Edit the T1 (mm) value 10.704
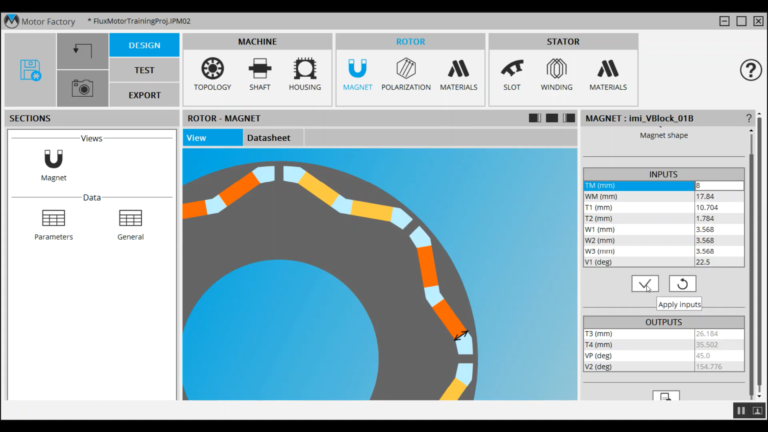Image resolution: width=768 pixels, height=432 pixels. [x=719, y=207]
